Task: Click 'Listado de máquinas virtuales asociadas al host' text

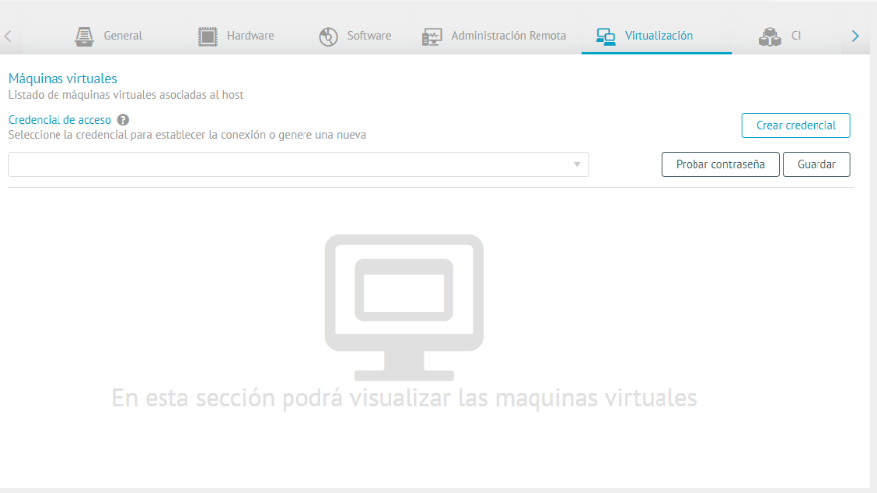Action: pos(126,95)
